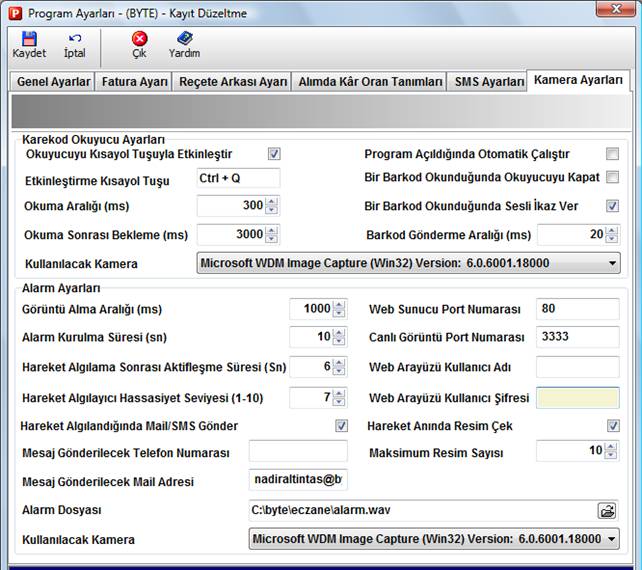Toggle Bir Barkod Okunduğunda Sesli İkaz Ver
This screenshot has width=642, height=570.
pyautogui.click(x=612, y=206)
